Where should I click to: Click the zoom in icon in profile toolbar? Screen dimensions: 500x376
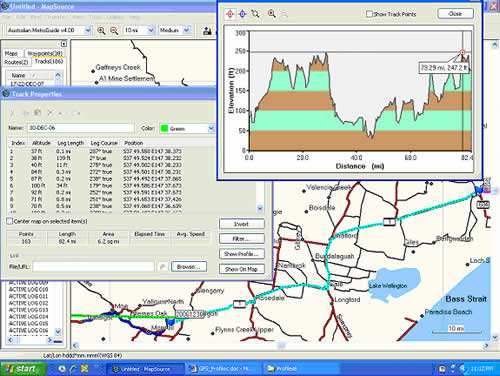coord(272,14)
